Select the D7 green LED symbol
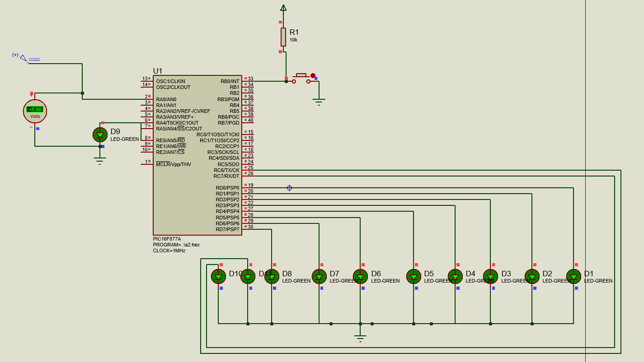 319,276
